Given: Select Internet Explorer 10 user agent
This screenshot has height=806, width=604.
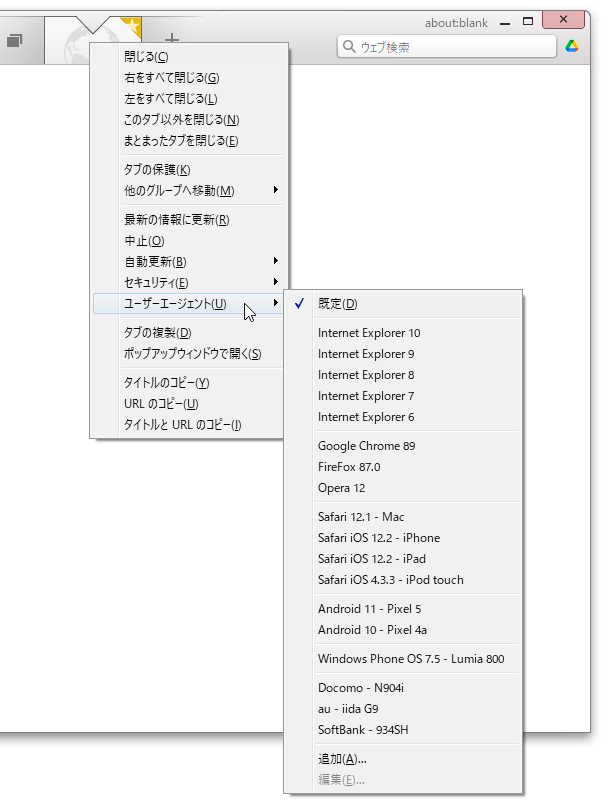Looking at the screenshot, I should [x=402, y=333].
